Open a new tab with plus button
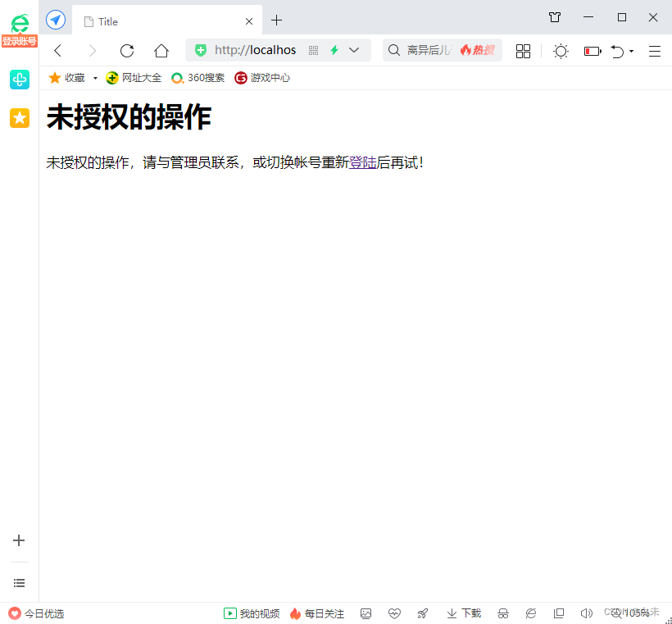672x624 pixels. (x=276, y=20)
